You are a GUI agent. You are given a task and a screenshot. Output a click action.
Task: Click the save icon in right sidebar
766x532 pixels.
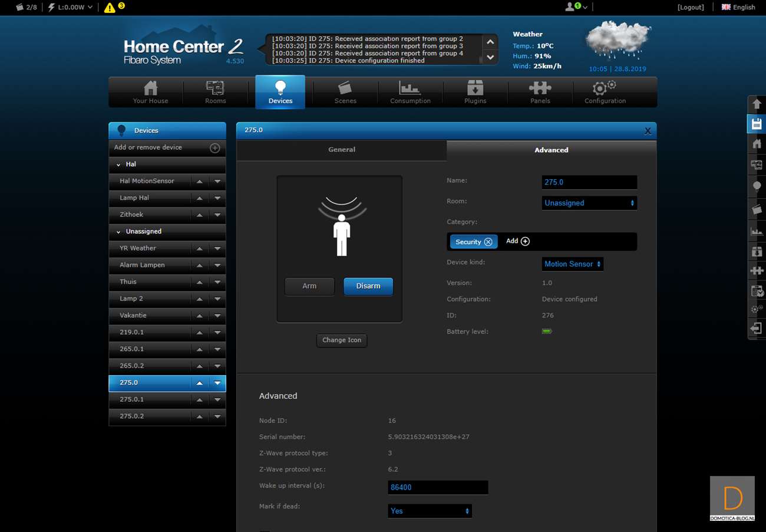click(x=757, y=124)
